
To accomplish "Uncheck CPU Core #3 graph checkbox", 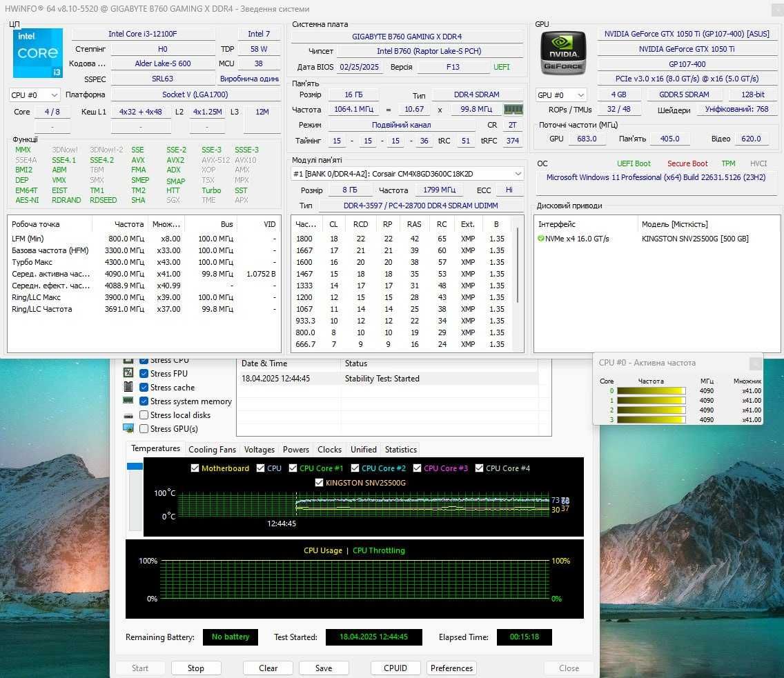I will (417, 468).
